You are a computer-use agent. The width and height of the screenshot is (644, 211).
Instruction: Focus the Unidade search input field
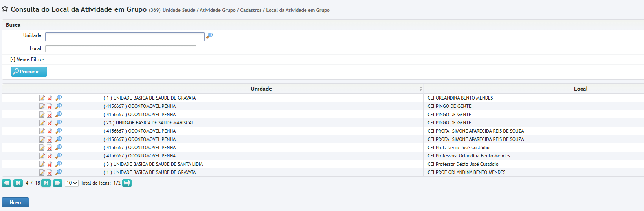click(x=125, y=37)
